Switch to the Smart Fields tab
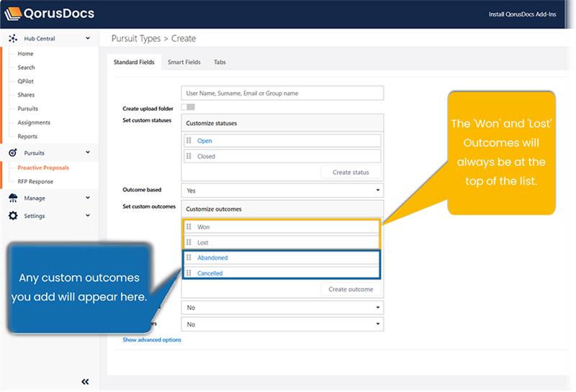The image size is (576, 392). point(184,63)
